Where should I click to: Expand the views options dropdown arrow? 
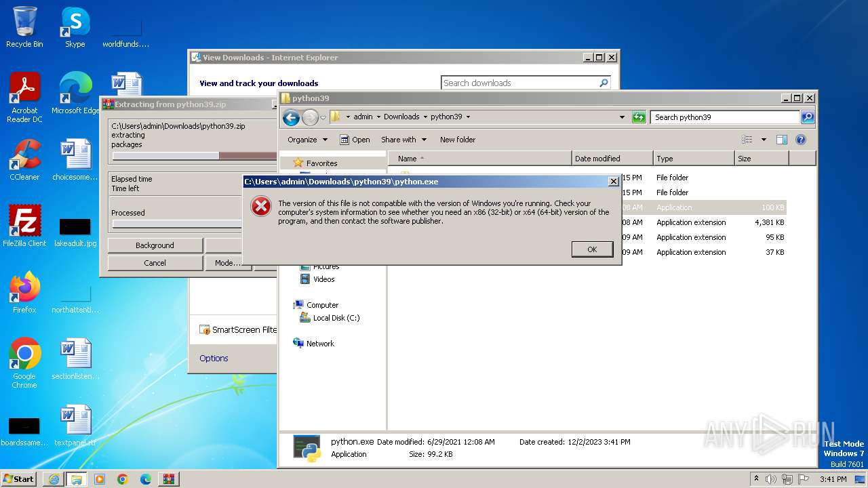click(764, 140)
